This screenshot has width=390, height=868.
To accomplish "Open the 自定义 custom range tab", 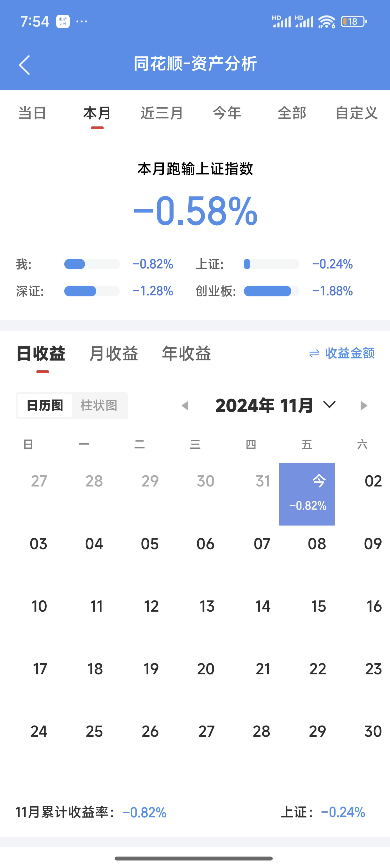I will tap(357, 113).
